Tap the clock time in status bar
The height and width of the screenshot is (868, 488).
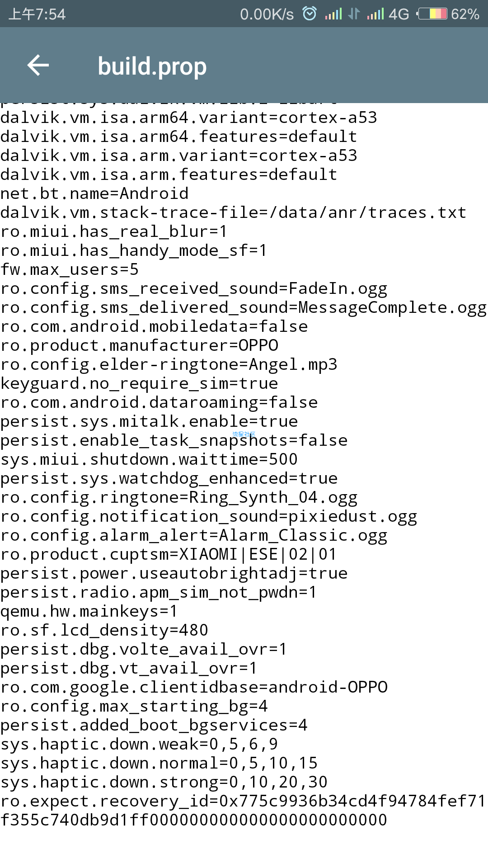click(x=37, y=14)
